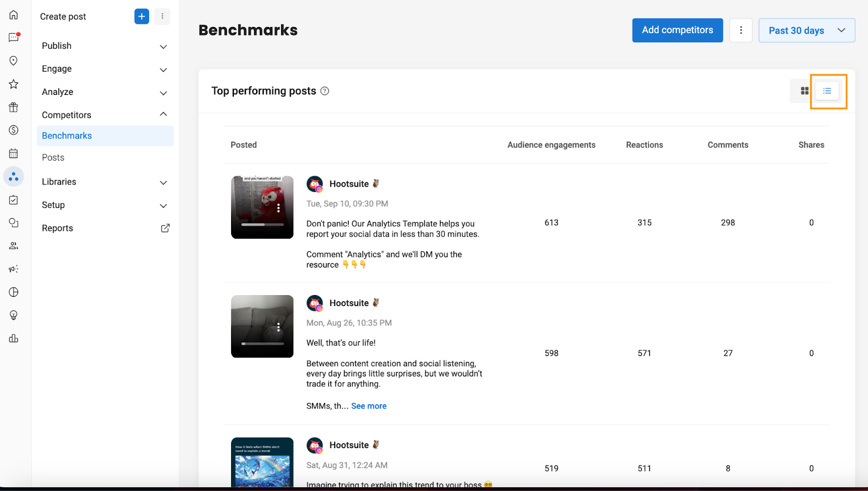
Task: Open the Reports external link icon
Action: (x=165, y=228)
